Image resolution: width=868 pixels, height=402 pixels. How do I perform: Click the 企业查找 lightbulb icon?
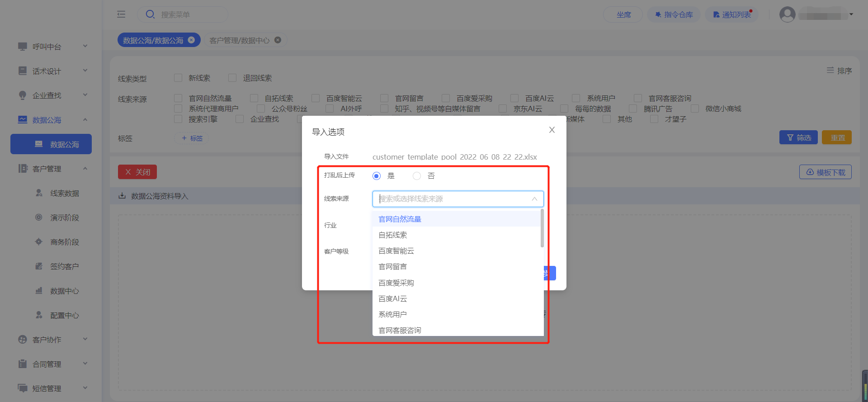click(23, 95)
